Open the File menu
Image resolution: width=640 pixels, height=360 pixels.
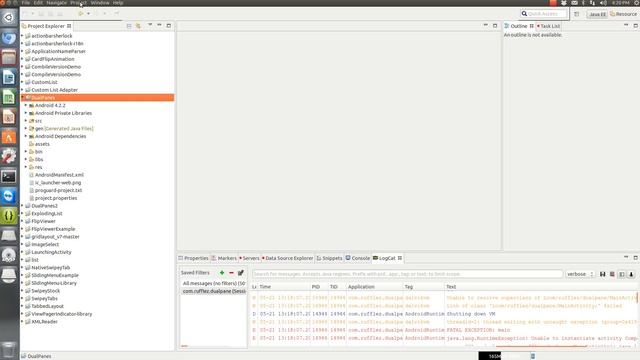26,3
